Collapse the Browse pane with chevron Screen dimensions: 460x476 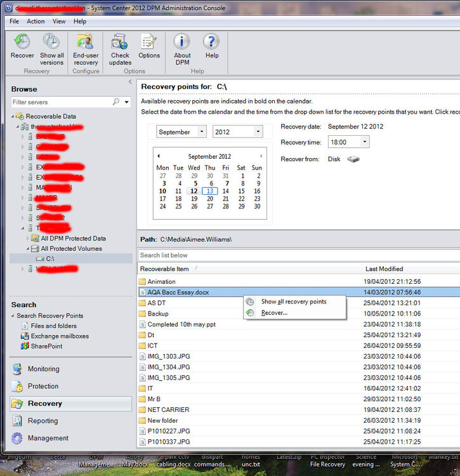130,81
